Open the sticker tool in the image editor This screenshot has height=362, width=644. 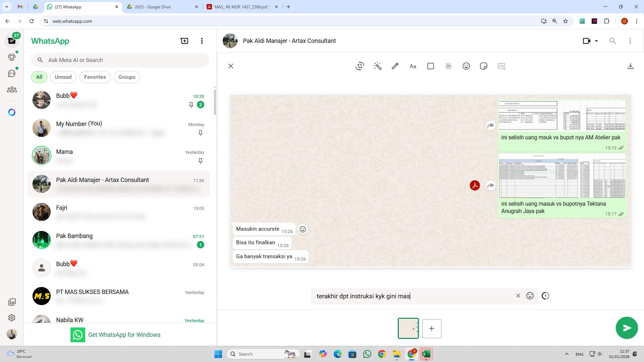pyautogui.click(x=483, y=66)
